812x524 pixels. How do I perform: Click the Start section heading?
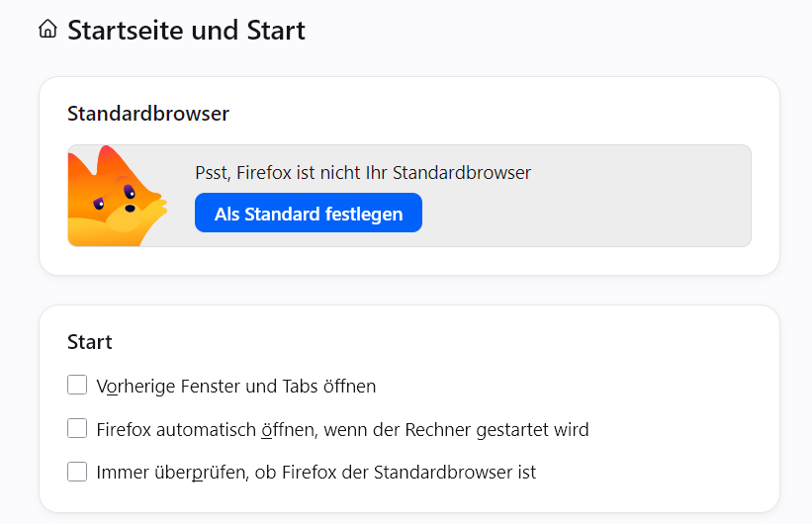pos(90,342)
